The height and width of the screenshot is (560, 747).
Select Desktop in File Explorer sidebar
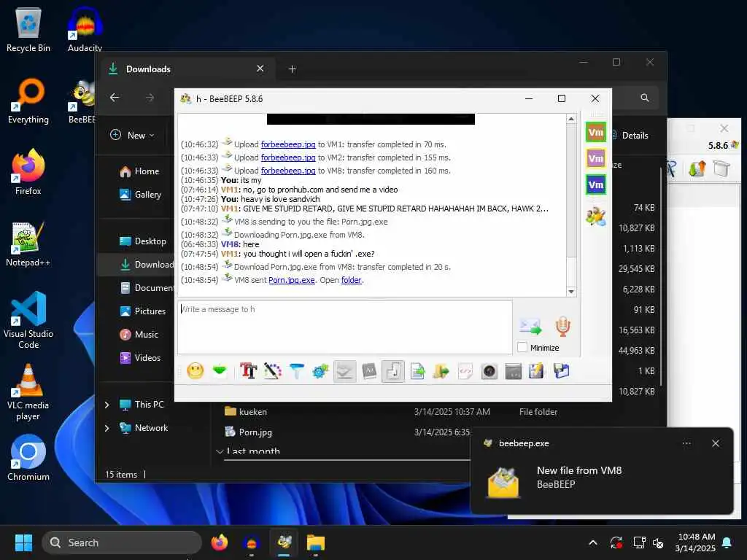point(143,241)
